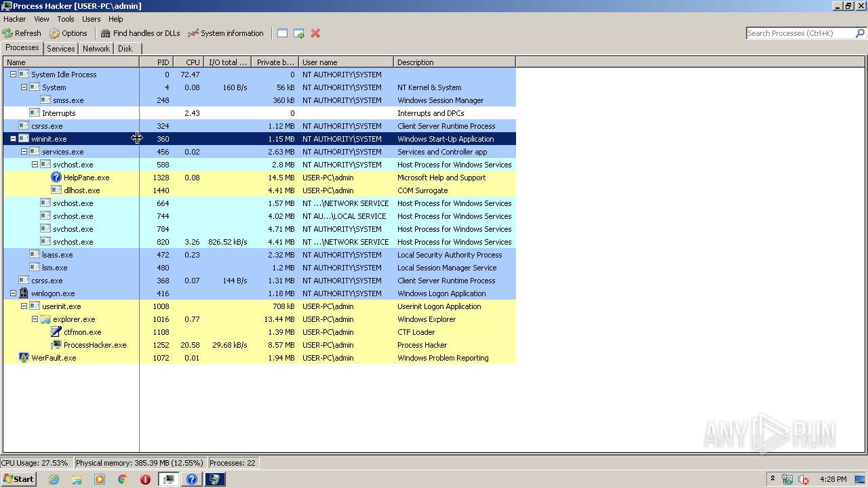
Task: Click the last taskbar application icon
Action: (215, 479)
